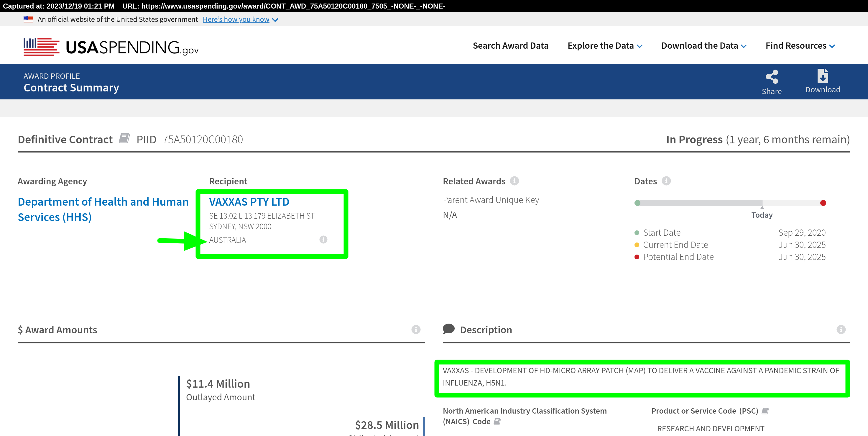Click info icon for Award Amounts
This screenshot has width=868, height=436.
[x=416, y=330]
